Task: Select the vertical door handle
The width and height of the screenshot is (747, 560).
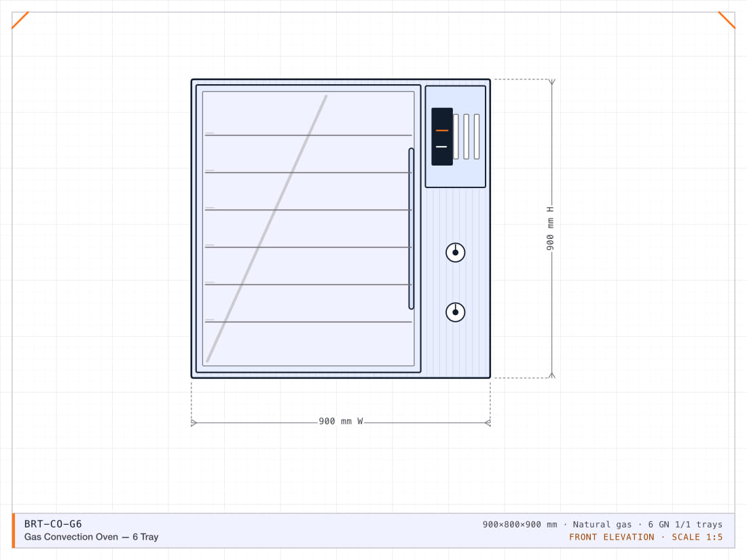Action: [411, 229]
